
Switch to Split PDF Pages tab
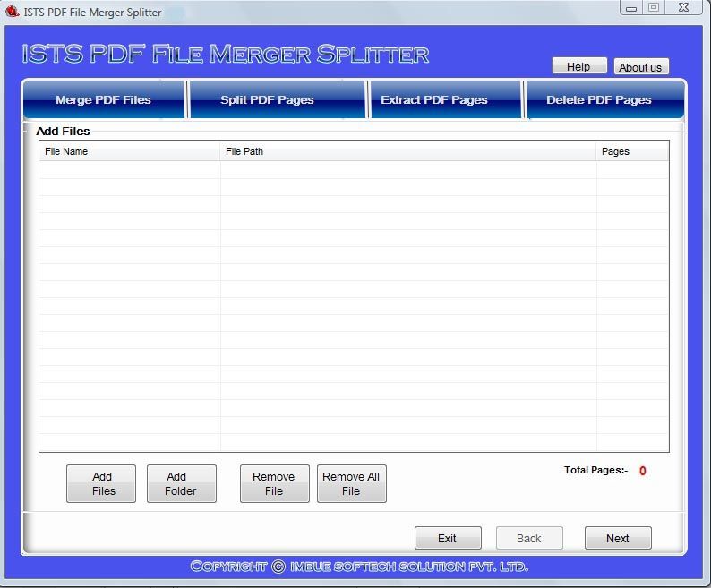[267, 99]
